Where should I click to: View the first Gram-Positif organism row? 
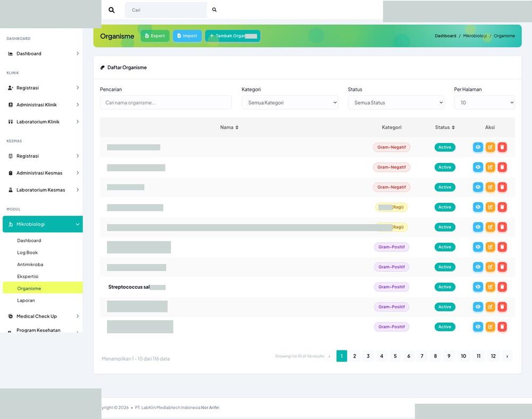[x=478, y=247]
